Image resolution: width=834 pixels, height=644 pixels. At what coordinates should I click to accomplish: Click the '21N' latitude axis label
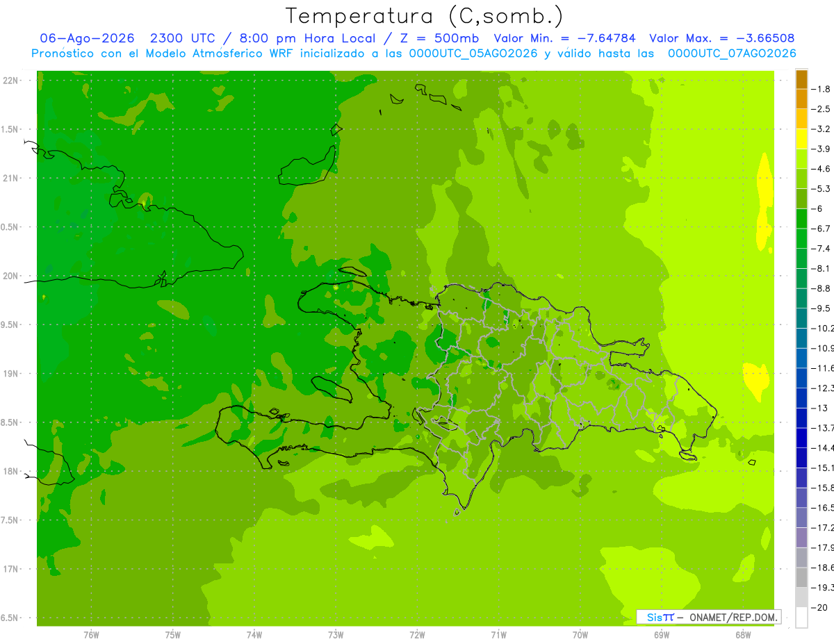(11, 178)
